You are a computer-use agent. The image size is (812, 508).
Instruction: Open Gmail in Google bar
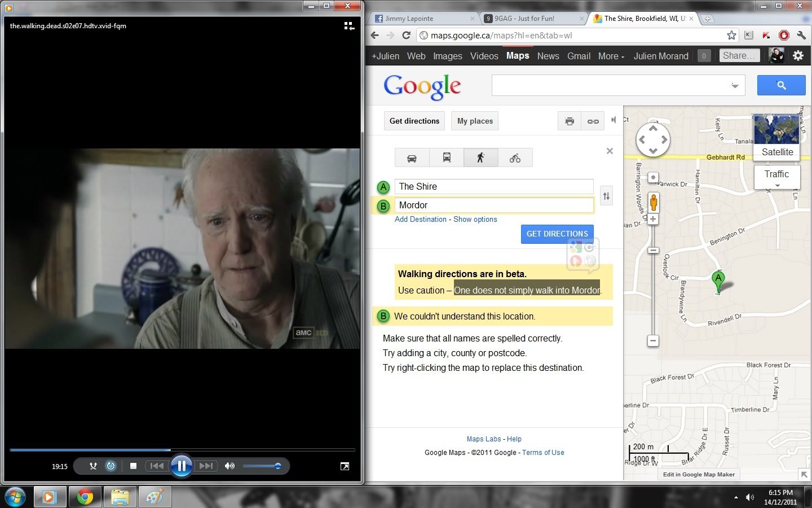point(579,56)
